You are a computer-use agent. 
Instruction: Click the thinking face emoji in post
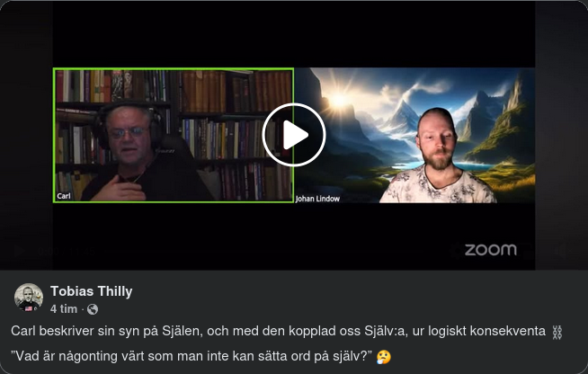click(384, 357)
